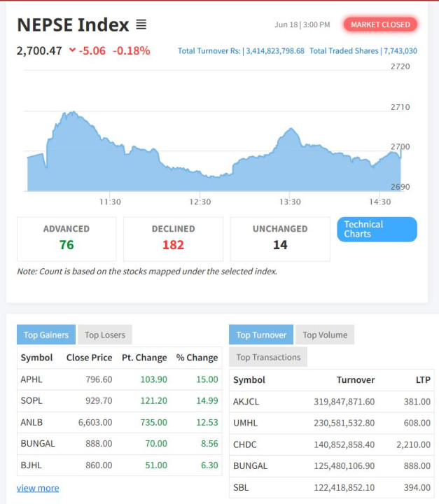
Task: Click the Pt. Change column header
Action: tap(144, 358)
